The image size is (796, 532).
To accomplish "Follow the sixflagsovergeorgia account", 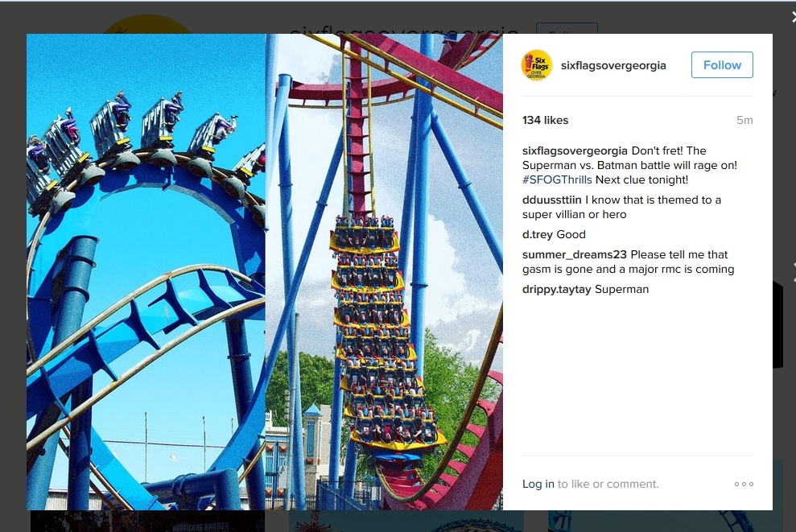I will click(x=722, y=65).
